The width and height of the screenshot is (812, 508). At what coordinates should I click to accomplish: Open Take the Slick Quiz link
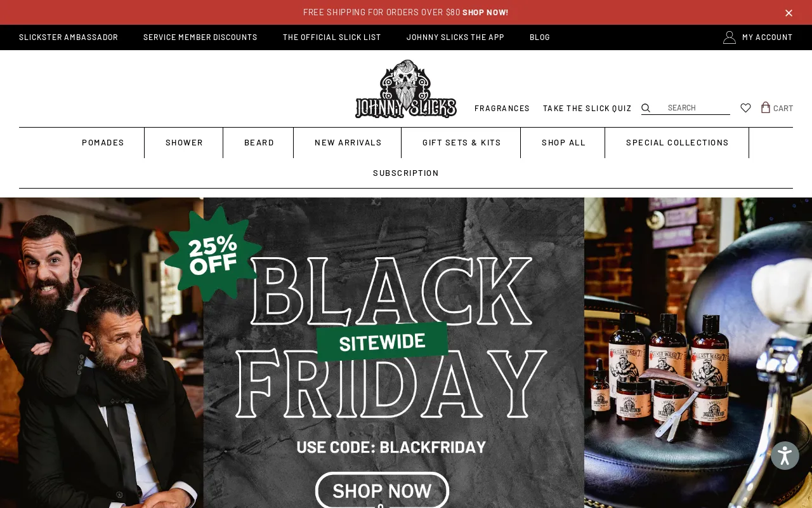[x=587, y=108]
